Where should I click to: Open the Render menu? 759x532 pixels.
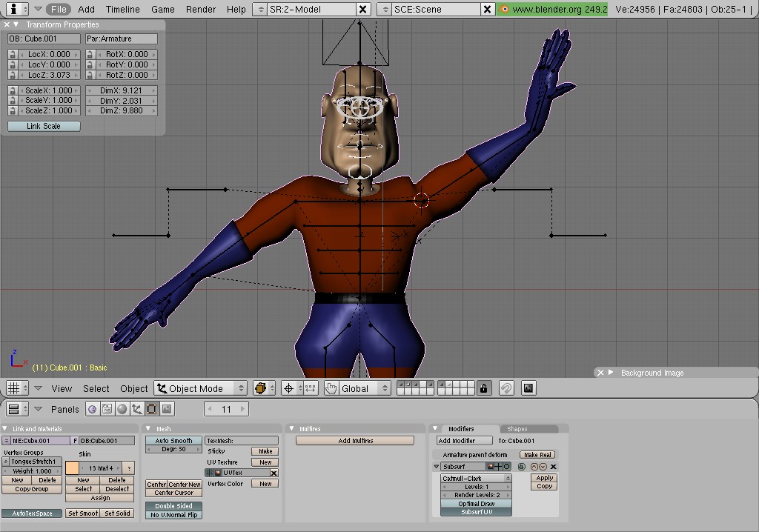(201, 9)
